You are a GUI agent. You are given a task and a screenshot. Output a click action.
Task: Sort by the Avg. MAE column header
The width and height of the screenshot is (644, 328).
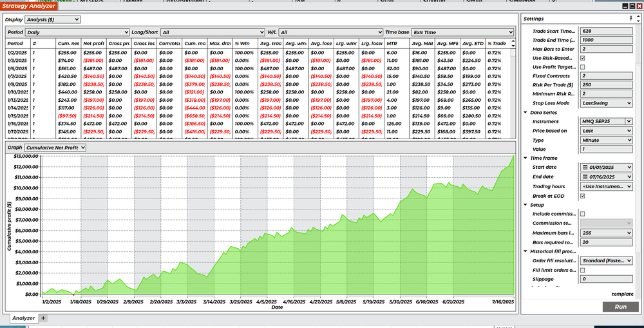[x=422, y=44]
